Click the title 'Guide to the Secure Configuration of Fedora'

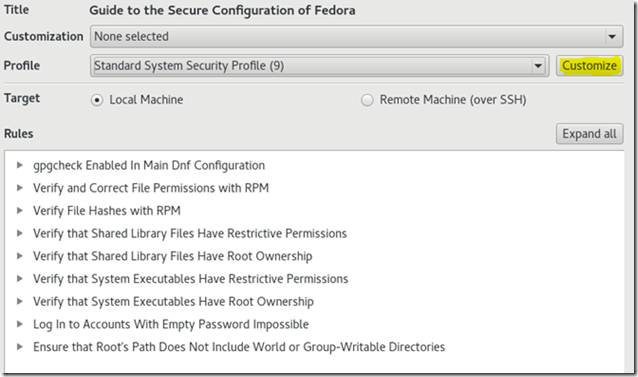pyautogui.click(x=222, y=10)
